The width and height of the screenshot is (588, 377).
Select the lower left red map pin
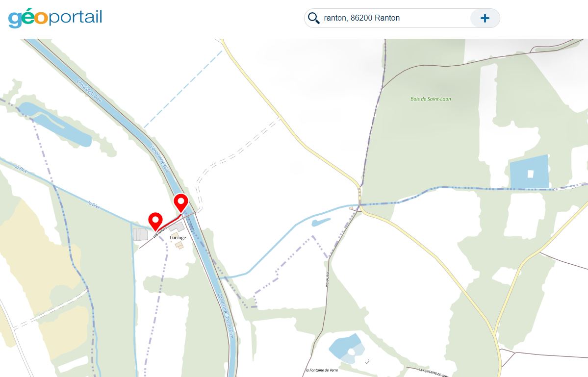[155, 221]
